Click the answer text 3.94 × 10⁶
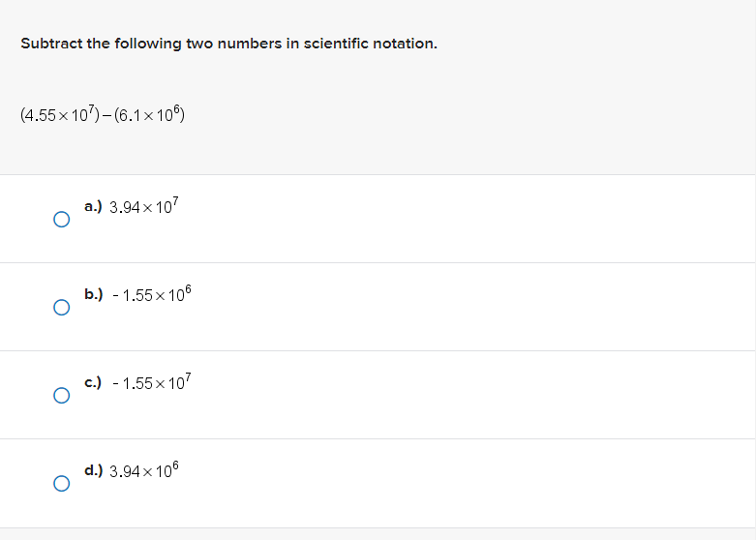Image resolution: width=756 pixels, height=540 pixels. pyautogui.click(x=144, y=471)
